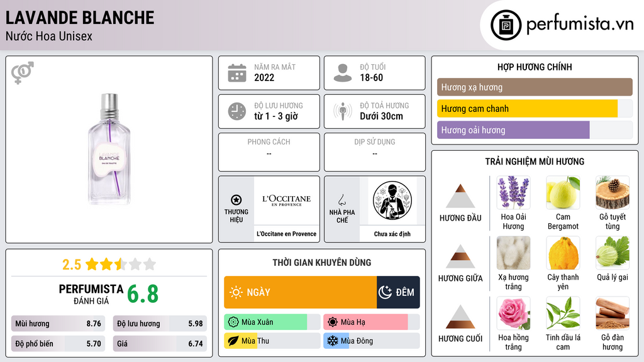The image size is (644, 362).
Task: Click the Hương cam chanh accord bar
Action: pos(535,108)
